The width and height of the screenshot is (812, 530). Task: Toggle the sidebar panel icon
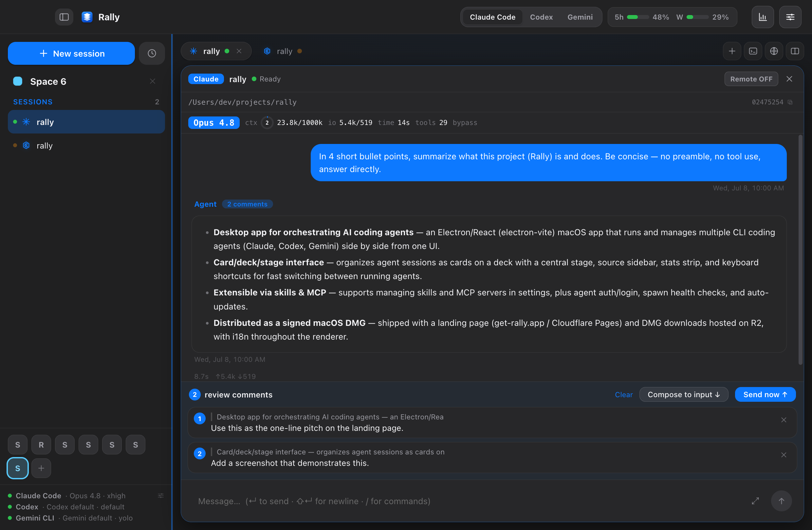point(64,17)
